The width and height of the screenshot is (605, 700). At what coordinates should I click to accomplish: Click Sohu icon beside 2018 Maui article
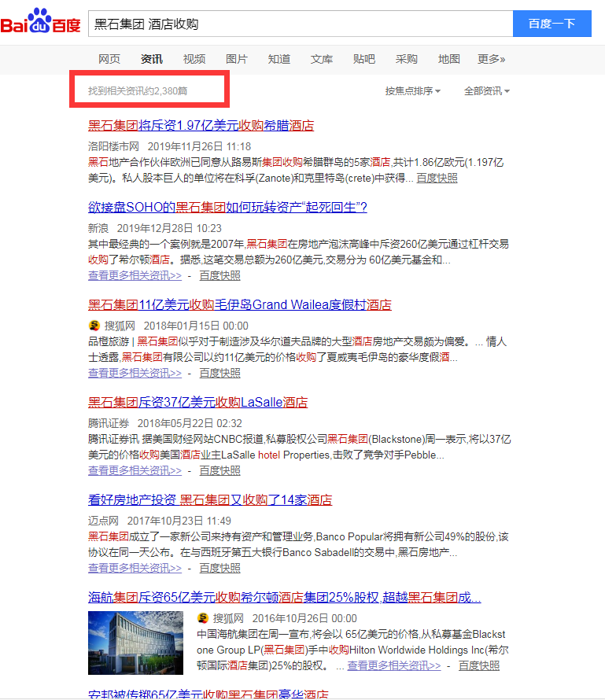click(94, 326)
